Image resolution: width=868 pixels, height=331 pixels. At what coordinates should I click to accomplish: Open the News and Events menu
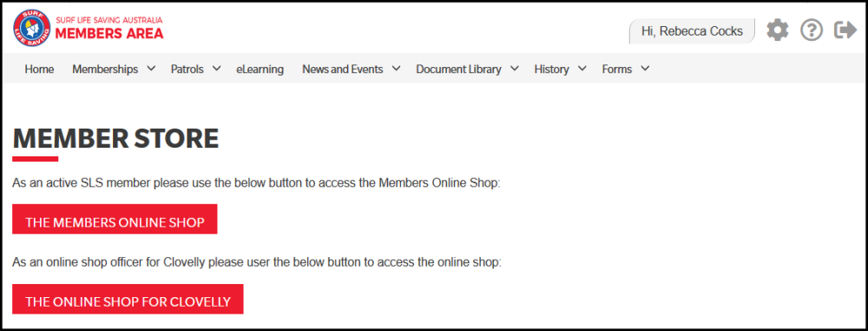pos(343,70)
